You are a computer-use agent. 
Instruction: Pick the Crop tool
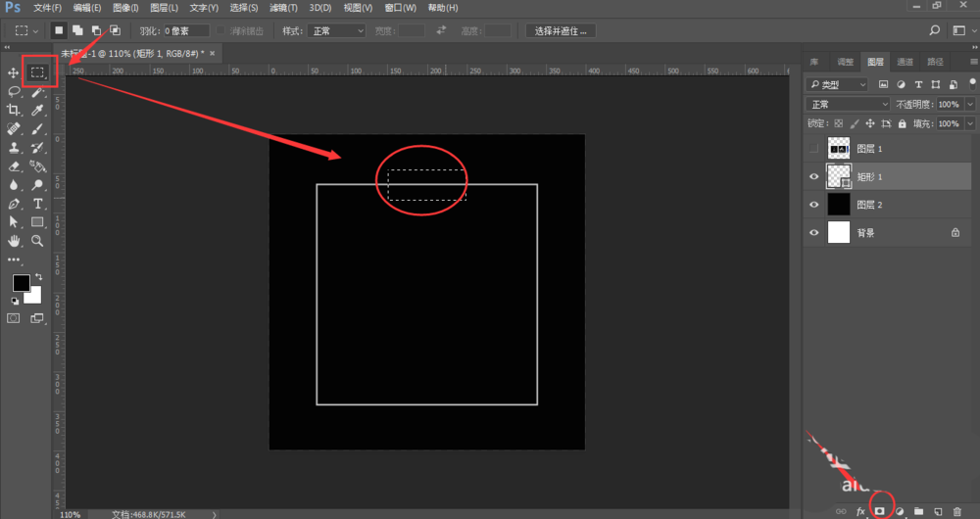click(x=14, y=110)
